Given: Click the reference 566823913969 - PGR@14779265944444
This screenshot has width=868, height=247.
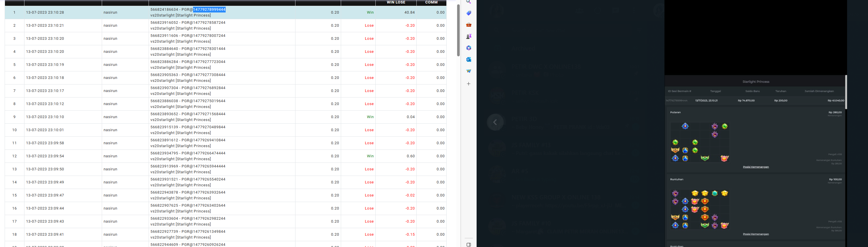Looking at the screenshot, I should [x=188, y=166].
